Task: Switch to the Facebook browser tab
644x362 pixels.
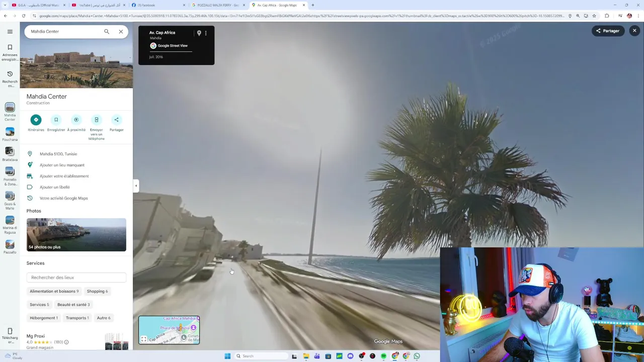Action: (157, 5)
